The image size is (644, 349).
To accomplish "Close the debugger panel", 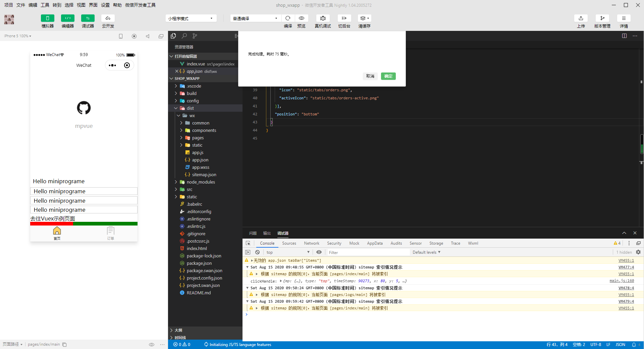I will click(635, 233).
